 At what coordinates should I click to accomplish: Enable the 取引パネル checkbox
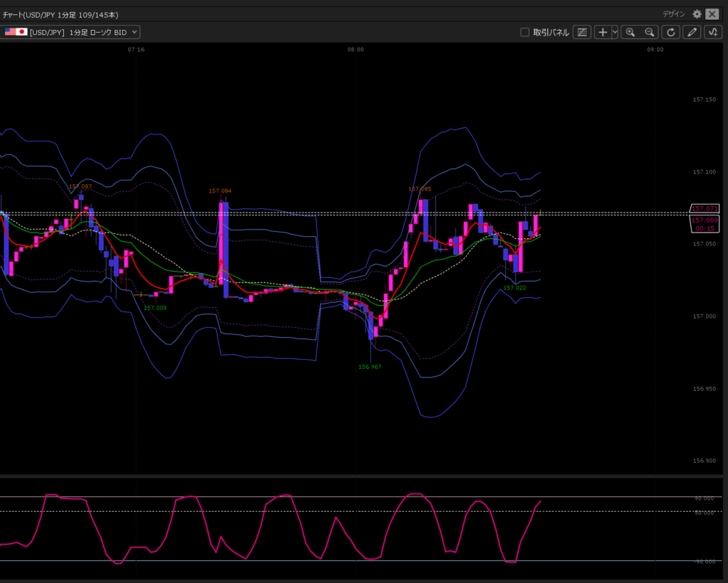525,32
